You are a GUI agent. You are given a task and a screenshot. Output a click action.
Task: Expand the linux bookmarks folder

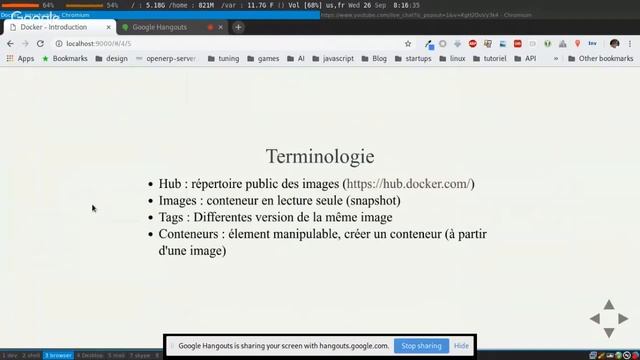tap(452, 58)
